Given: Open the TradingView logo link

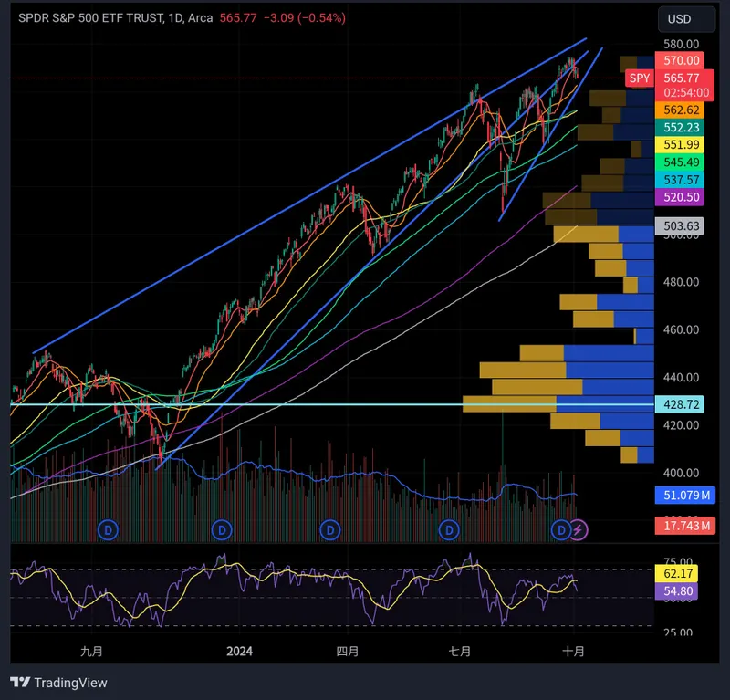Looking at the screenshot, I should point(58,683).
